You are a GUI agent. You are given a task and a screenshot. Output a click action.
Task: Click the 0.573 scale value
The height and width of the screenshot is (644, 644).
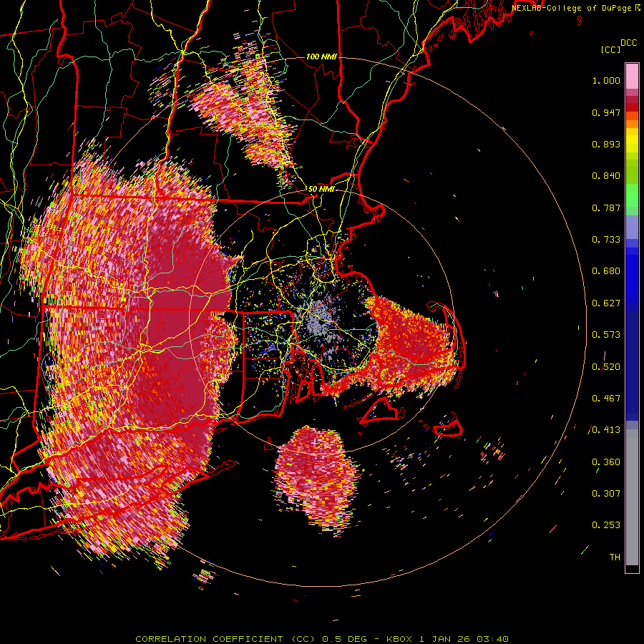click(x=606, y=335)
